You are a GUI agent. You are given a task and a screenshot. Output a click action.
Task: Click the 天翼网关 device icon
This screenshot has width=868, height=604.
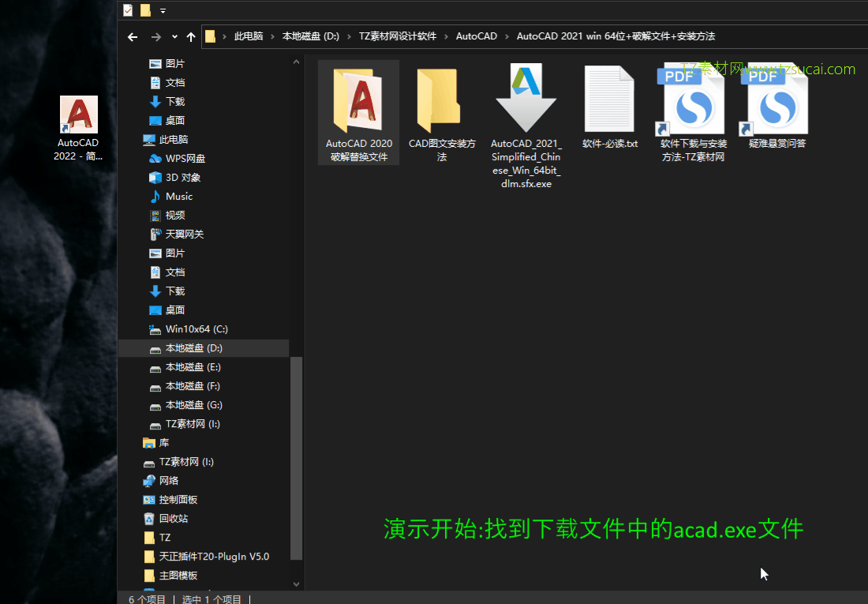pyautogui.click(x=155, y=234)
